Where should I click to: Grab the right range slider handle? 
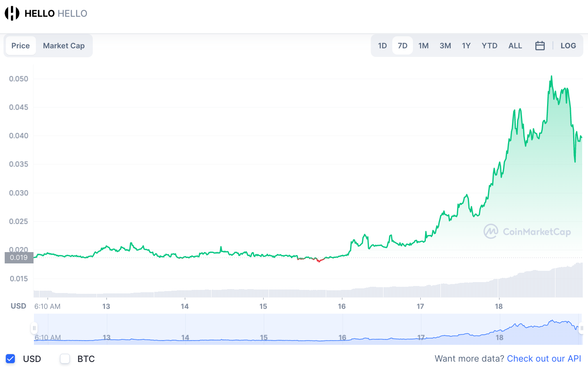581,328
